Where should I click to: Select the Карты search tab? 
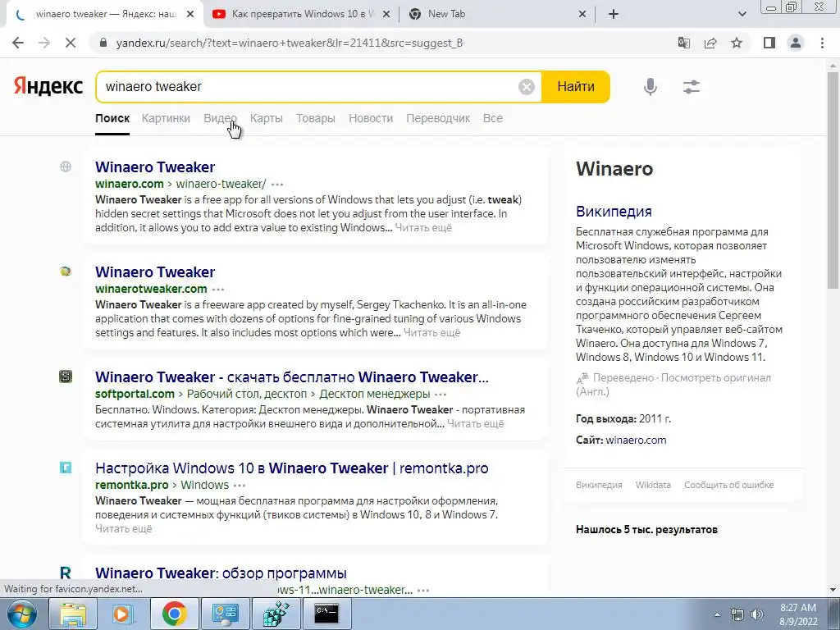tap(267, 118)
